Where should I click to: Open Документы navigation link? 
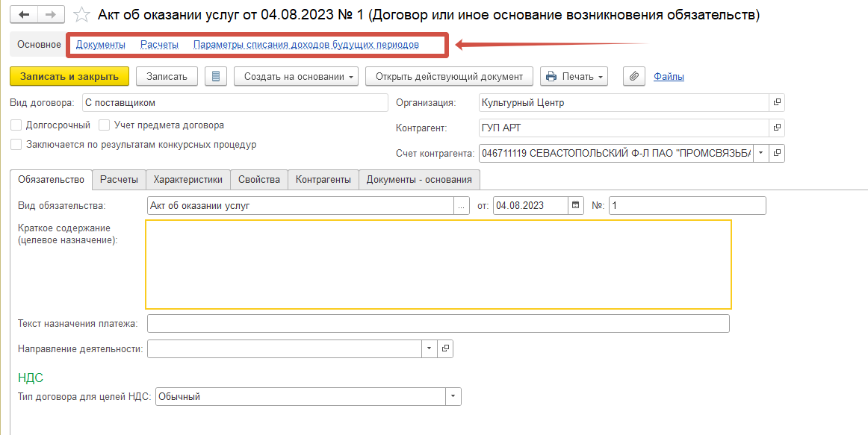tap(101, 44)
